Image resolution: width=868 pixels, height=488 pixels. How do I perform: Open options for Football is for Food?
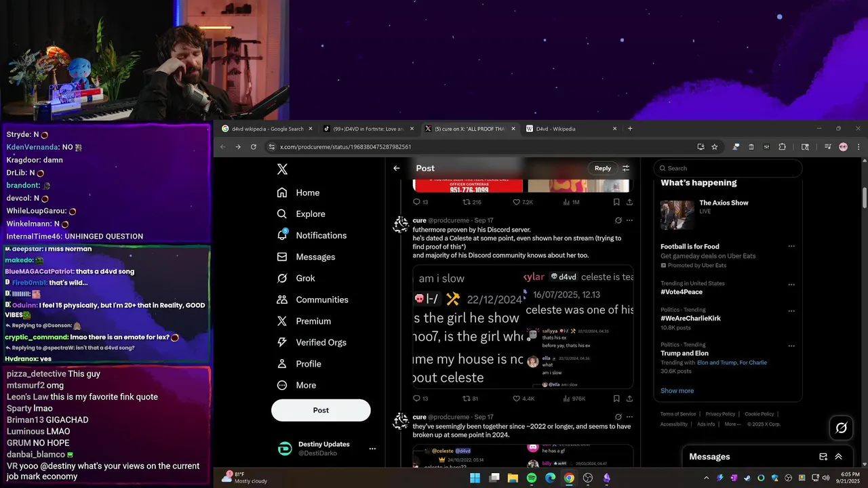click(x=791, y=247)
